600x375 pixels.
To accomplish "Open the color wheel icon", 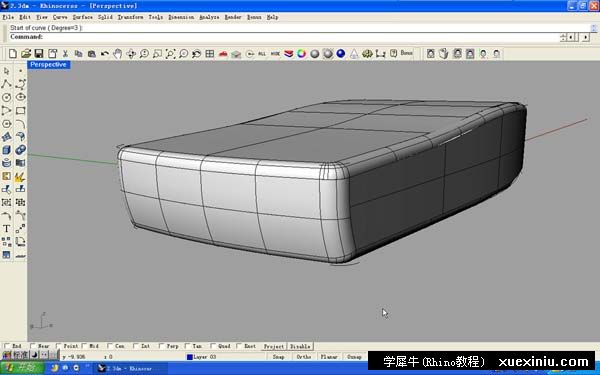I will click(302, 54).
